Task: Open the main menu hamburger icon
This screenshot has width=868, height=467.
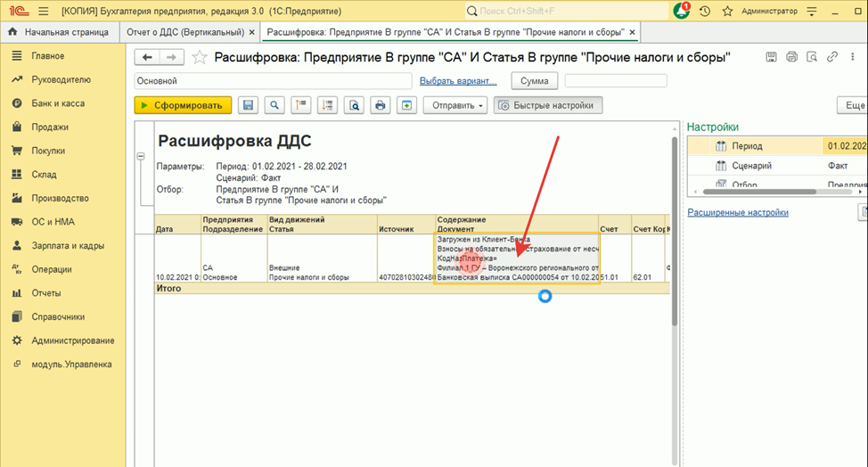Action: pos(43,11)
